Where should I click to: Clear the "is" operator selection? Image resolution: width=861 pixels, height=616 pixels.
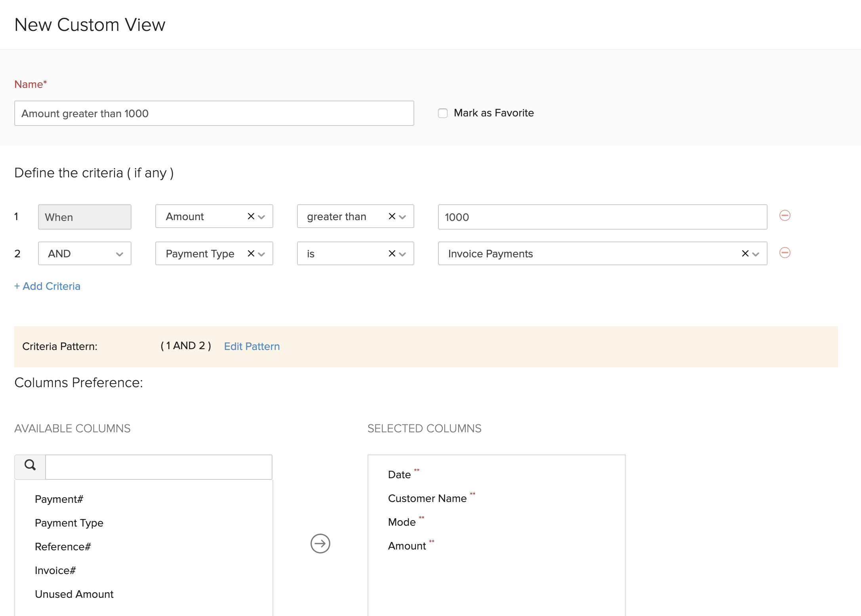pos(391,254)
